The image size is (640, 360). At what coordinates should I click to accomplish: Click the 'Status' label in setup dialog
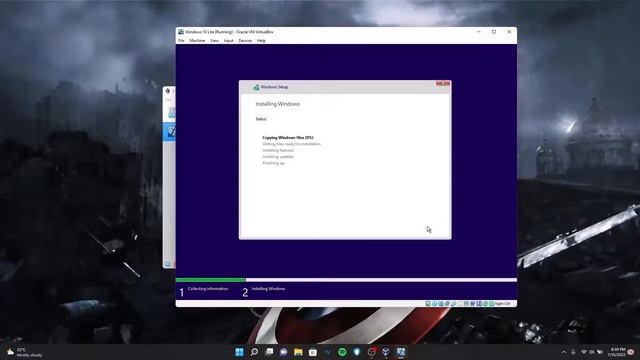click(x=261, y=119)
